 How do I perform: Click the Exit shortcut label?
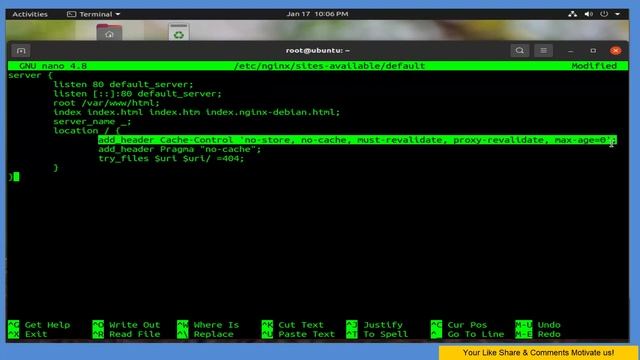36,334
